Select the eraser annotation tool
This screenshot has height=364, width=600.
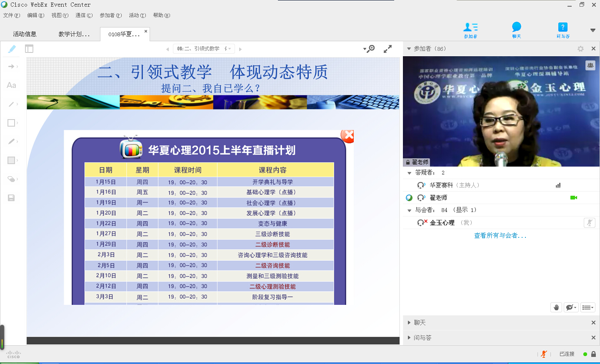11,179
